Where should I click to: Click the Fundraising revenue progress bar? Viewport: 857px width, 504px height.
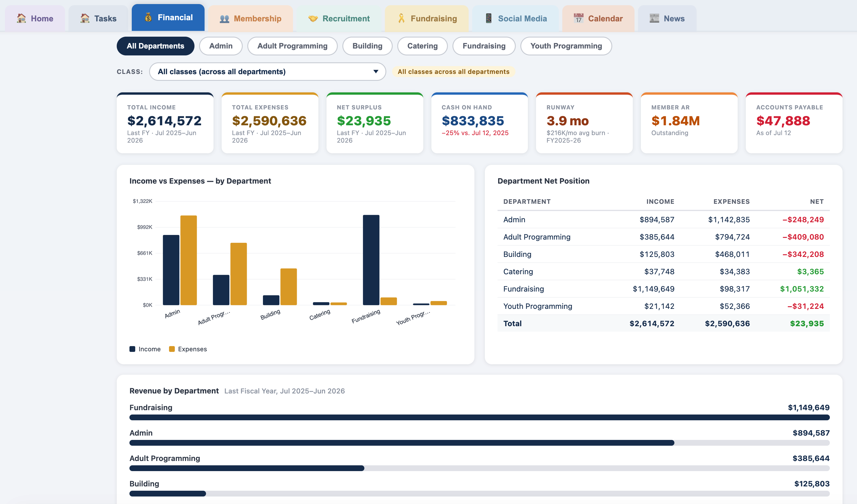click(x=480, y=417)
